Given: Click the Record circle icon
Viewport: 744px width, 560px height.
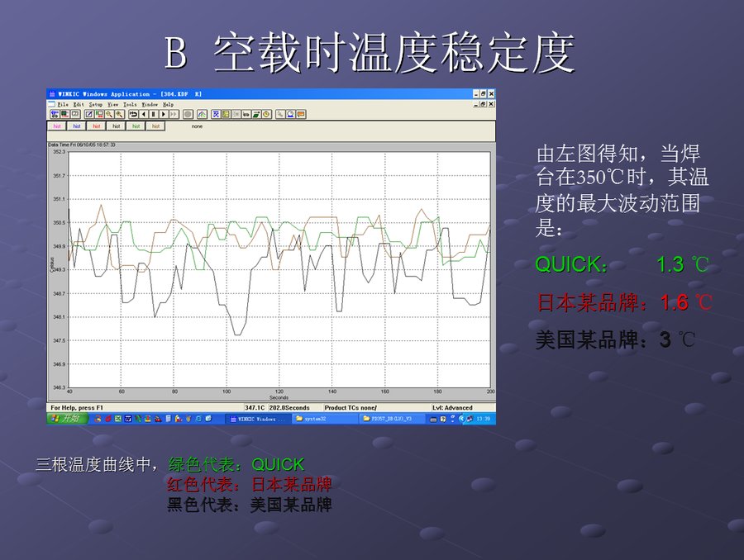Looking at the screenshot, I should (187, 113).
